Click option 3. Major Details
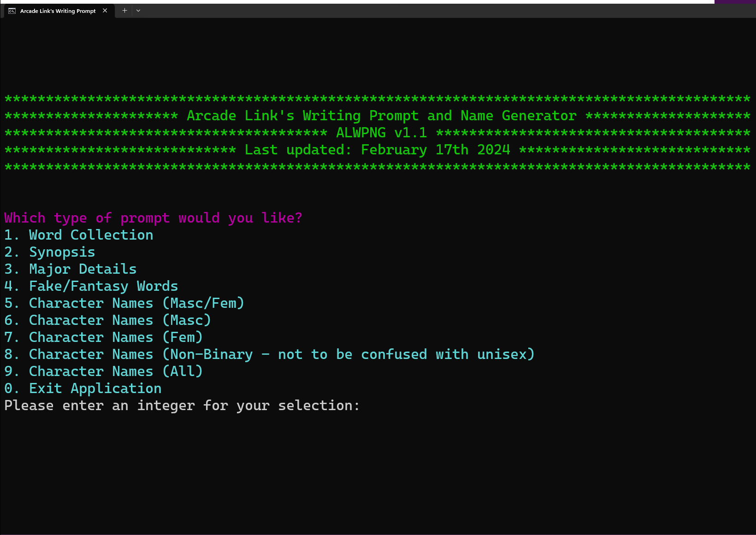 pyautogui.click(x=70, y=269)
